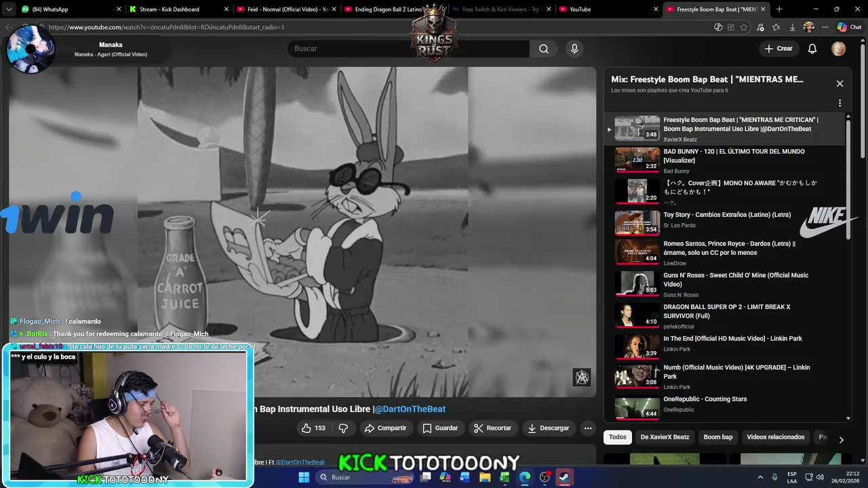Switch to Stream - Kick Dashboard tab
The width and height of the screenshot is (868, 488).
pyautogui.click(x=178, y=9)
